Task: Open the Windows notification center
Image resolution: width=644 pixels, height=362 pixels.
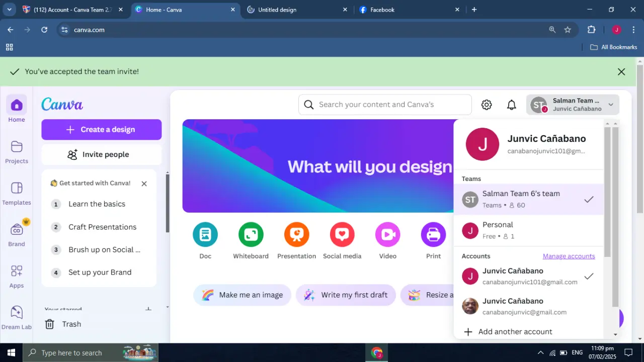Action: (628, 352)
